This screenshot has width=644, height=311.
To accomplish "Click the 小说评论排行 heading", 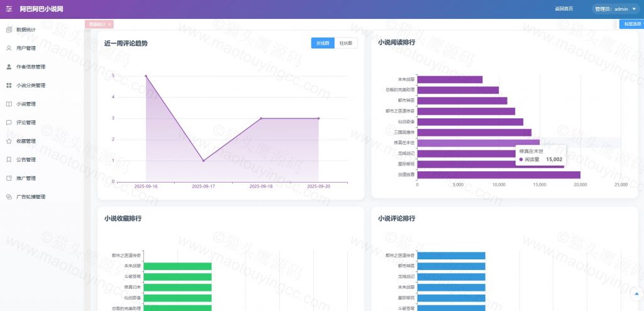I will pyautogui.click(x=396, y=218).
